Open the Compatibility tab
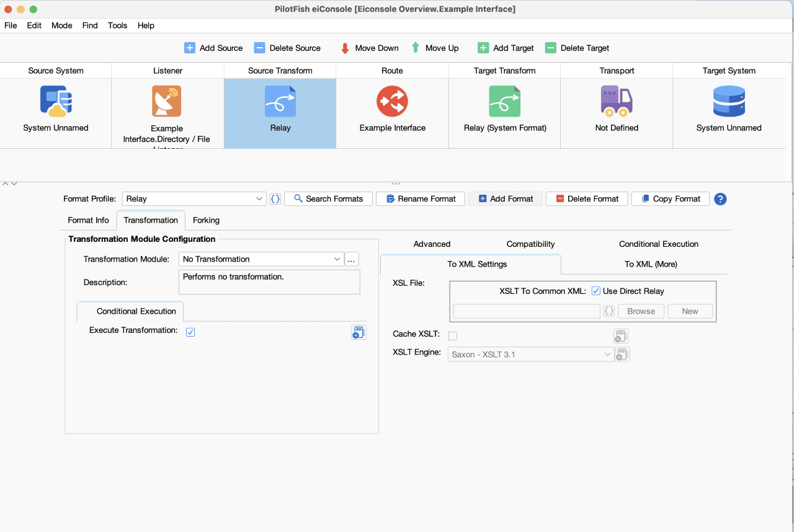The height and width of the screenshot is (532, 794). tap(530, 244)
